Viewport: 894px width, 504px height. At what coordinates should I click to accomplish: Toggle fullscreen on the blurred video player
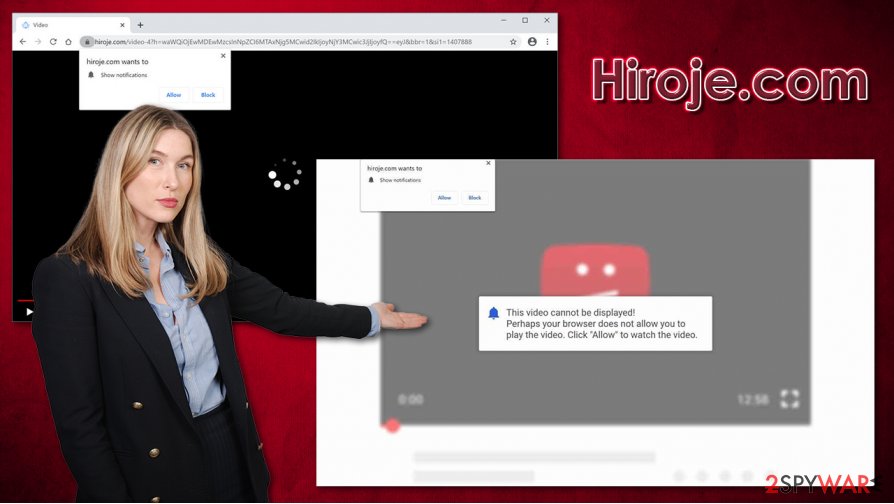click(x=790, y=399)
